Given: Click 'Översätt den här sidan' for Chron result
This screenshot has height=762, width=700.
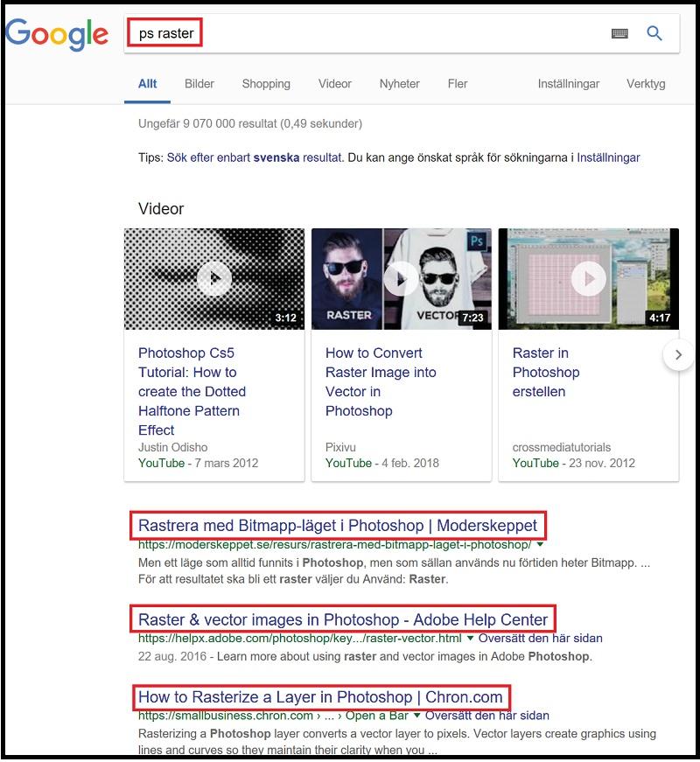Looking at the screenshot, I should [x=487, y=716].
